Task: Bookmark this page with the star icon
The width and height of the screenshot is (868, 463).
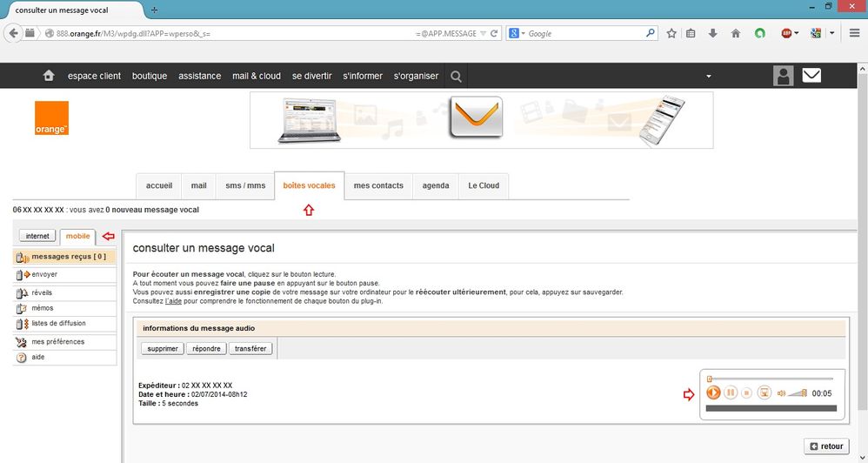Action: [x=671, y=33]
